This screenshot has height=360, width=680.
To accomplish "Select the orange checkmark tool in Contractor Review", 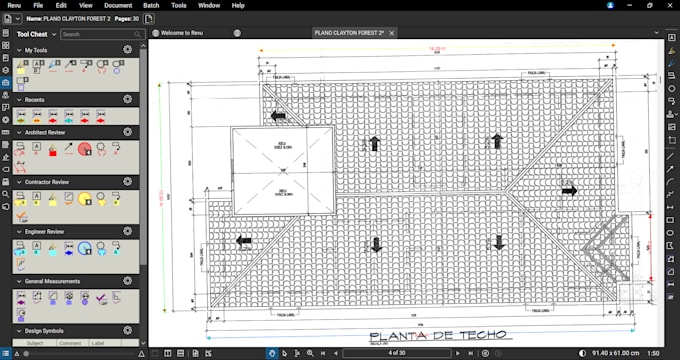I will coord(21,216).
